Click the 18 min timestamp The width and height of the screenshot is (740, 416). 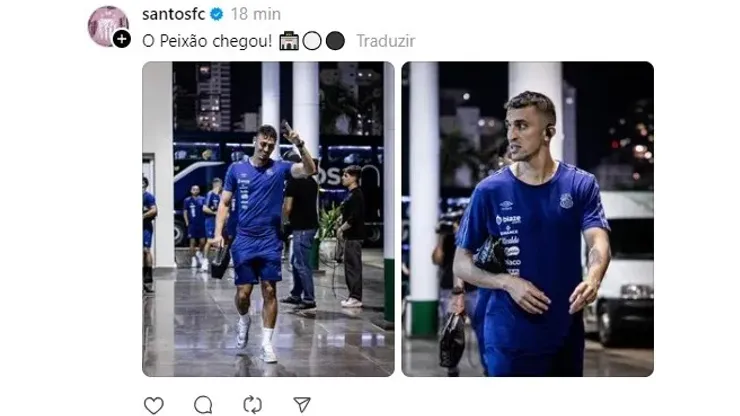coord(256,14)
